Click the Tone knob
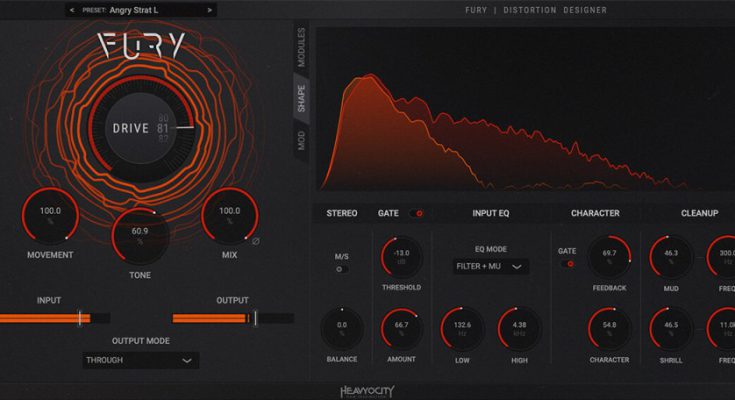 pyautogui.click(x=140, y=234)
